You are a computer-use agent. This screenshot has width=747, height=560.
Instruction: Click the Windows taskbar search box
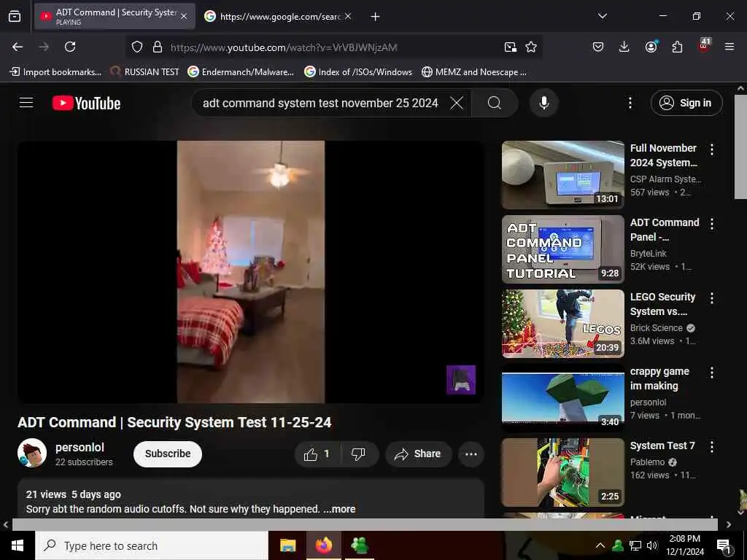[x=152, y=545]
